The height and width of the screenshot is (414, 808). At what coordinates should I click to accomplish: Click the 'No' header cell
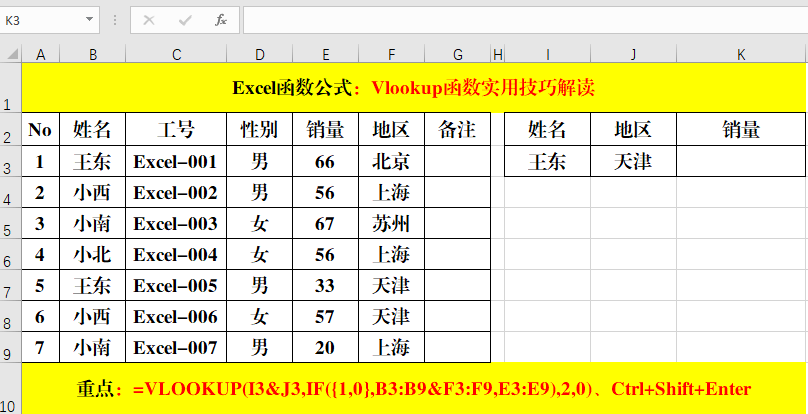coord(41,129)
